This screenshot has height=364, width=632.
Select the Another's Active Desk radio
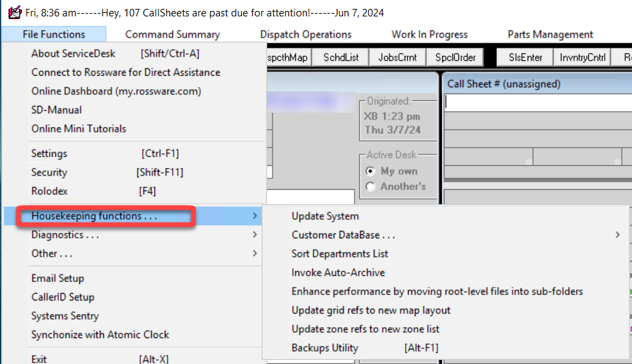(370, 186)
